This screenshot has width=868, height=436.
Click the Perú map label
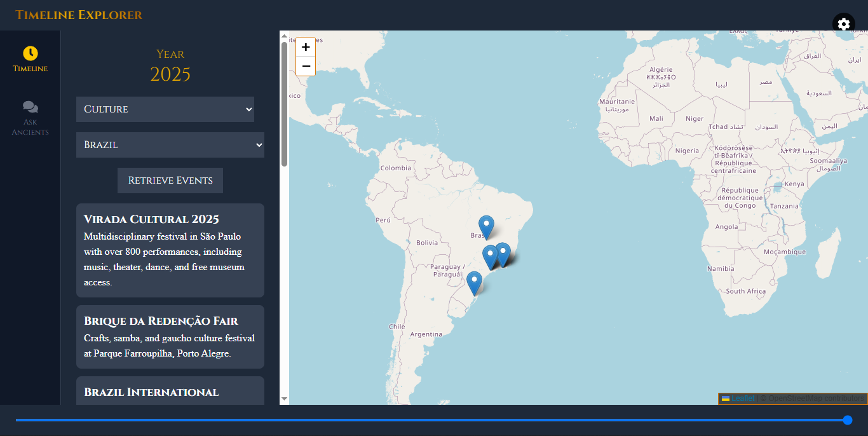tap(383, 220)
